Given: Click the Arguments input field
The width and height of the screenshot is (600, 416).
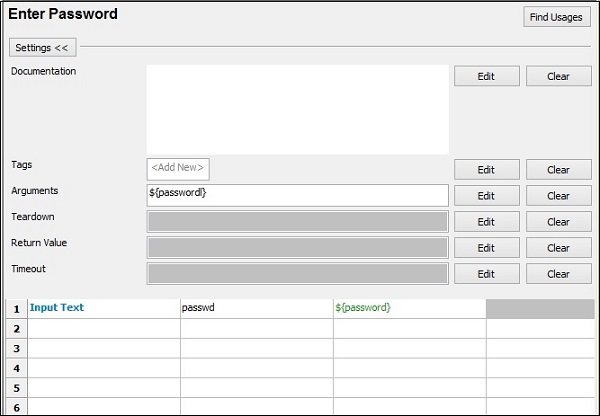Looking at the screenshot, I should pos(297,195).
